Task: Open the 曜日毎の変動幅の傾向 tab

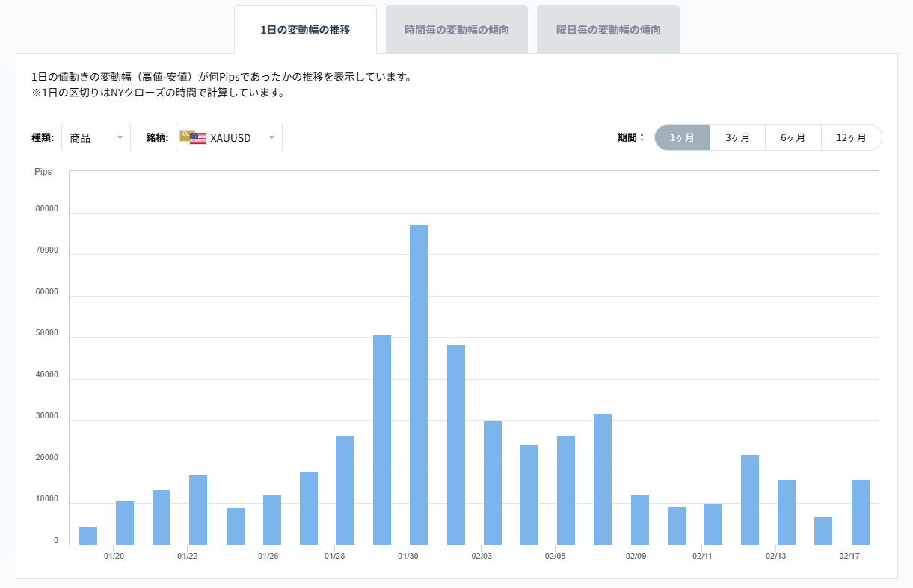Action: (608, 28)
